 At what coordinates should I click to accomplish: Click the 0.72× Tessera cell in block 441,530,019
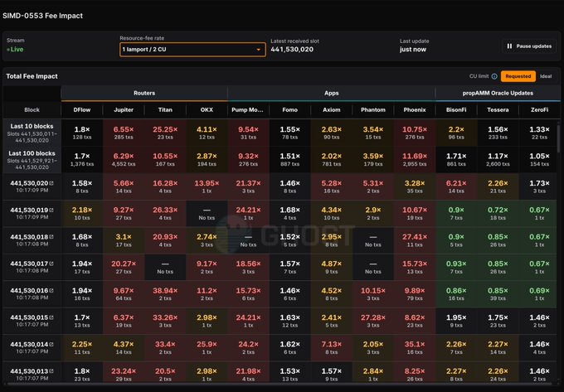click(498, 214)
